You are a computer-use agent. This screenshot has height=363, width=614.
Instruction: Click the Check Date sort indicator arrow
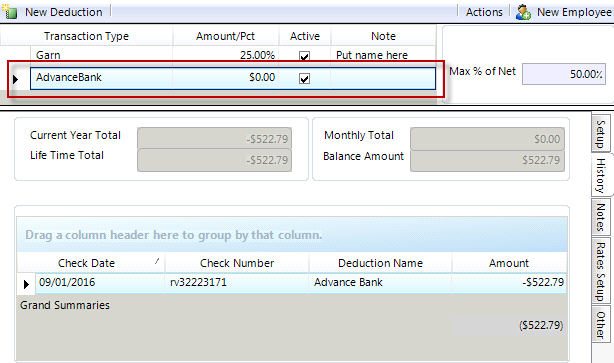tap(157, 261)
